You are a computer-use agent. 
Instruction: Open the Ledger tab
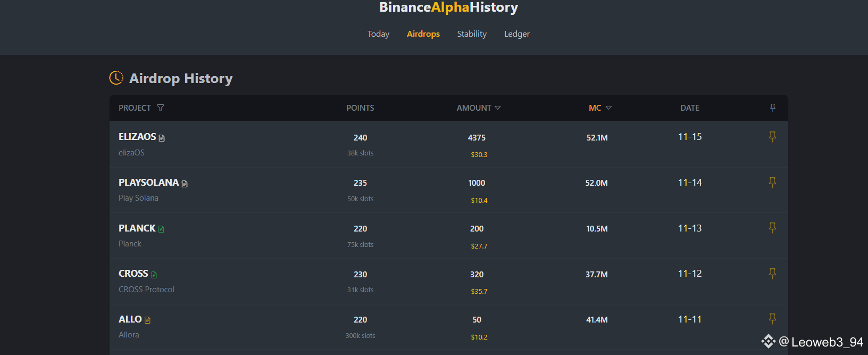click(517, 34)
